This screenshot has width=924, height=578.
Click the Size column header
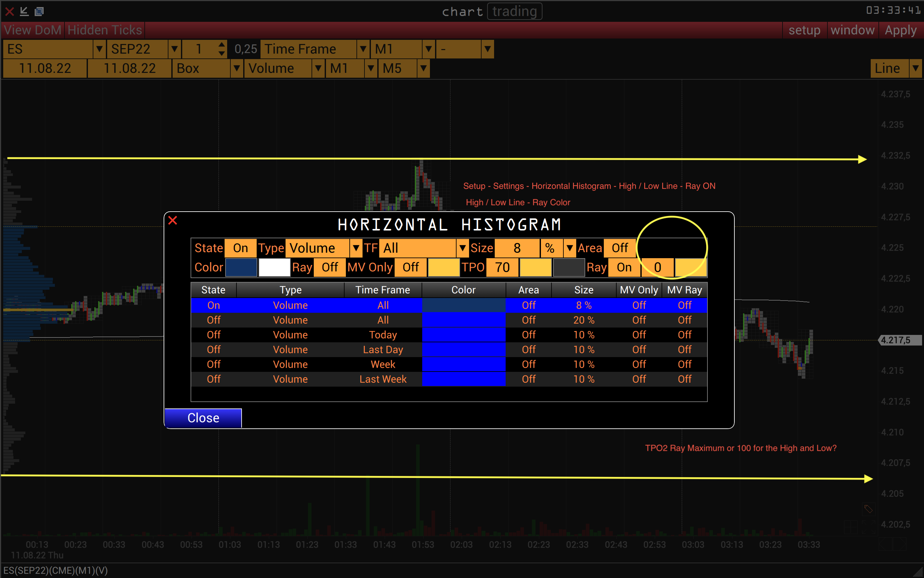[583, 290]
